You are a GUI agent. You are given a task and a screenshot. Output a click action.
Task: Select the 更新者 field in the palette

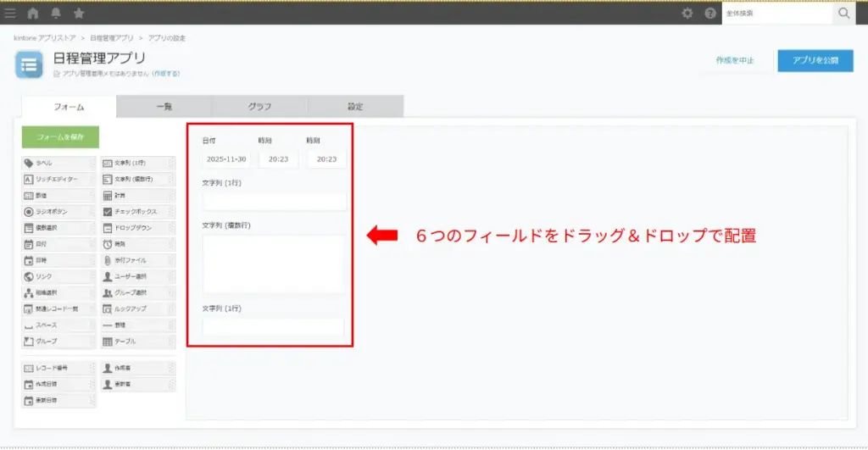pyautogui.click(x=138, y=384)
